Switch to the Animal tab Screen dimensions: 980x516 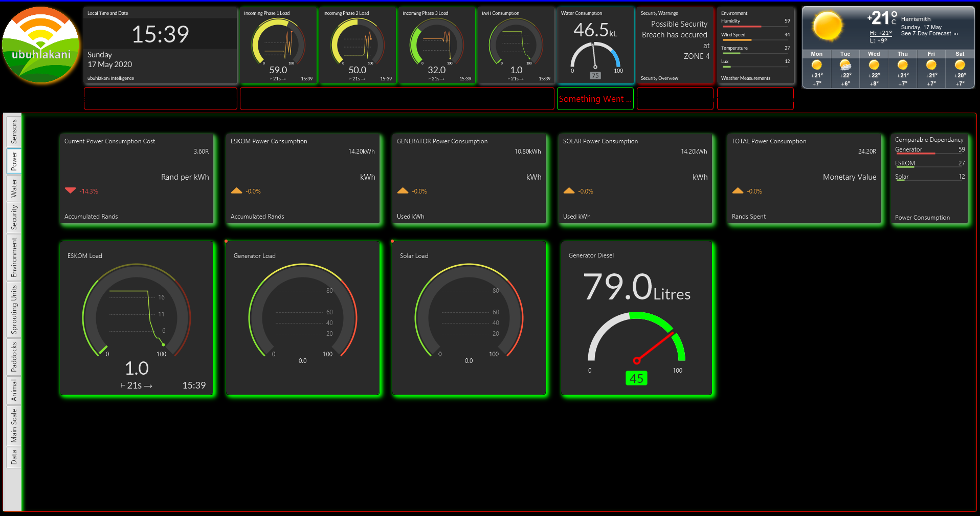pyautogui.click(x=13, y=391)
